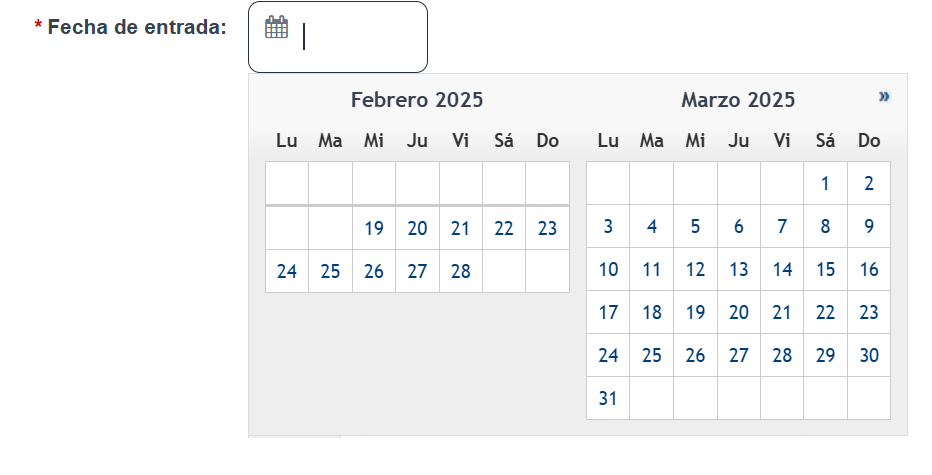Pick March 12 in Marzo calendar
Screen dimensions: 932x475
(695, 269)
